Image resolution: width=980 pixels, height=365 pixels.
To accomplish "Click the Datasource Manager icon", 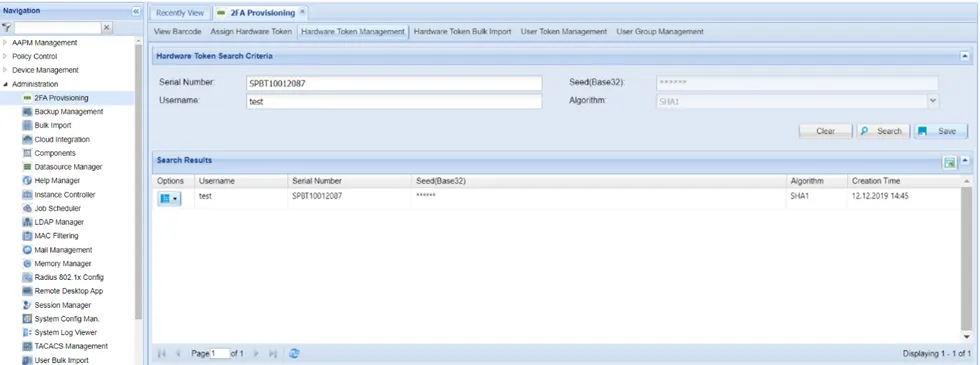I will point(27,167).
